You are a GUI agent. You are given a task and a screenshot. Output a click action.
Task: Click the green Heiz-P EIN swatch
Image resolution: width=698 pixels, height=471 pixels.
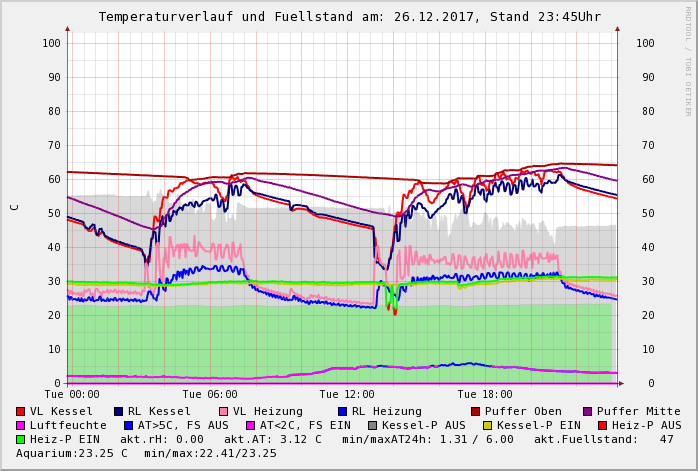tap(21, 439)
